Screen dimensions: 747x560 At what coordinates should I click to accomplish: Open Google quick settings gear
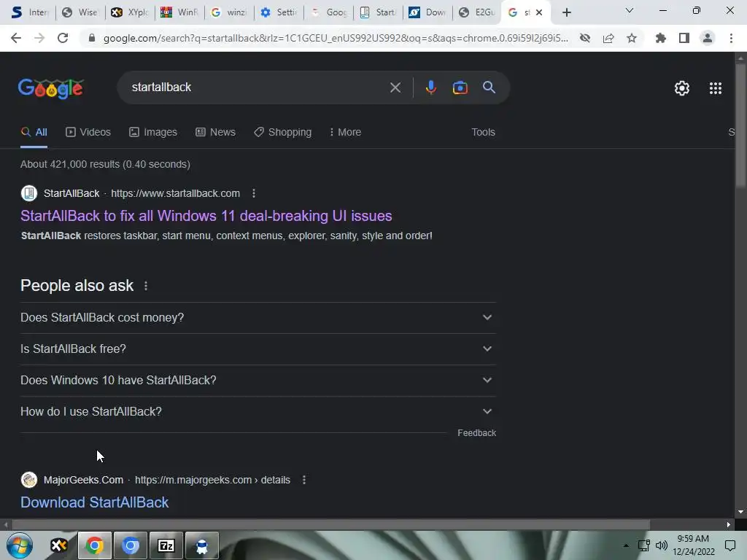[682, 88]
